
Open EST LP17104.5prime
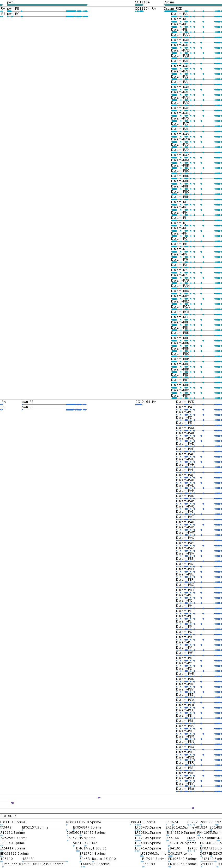pos(148,838)
